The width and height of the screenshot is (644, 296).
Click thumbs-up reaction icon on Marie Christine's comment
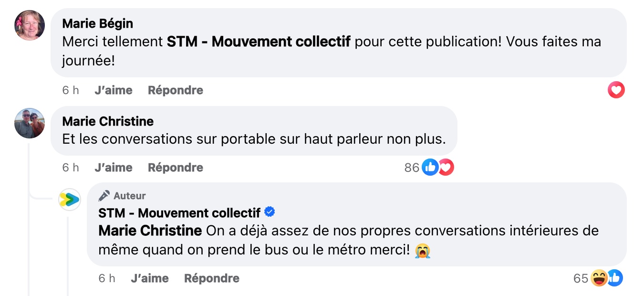click(430, 167)
